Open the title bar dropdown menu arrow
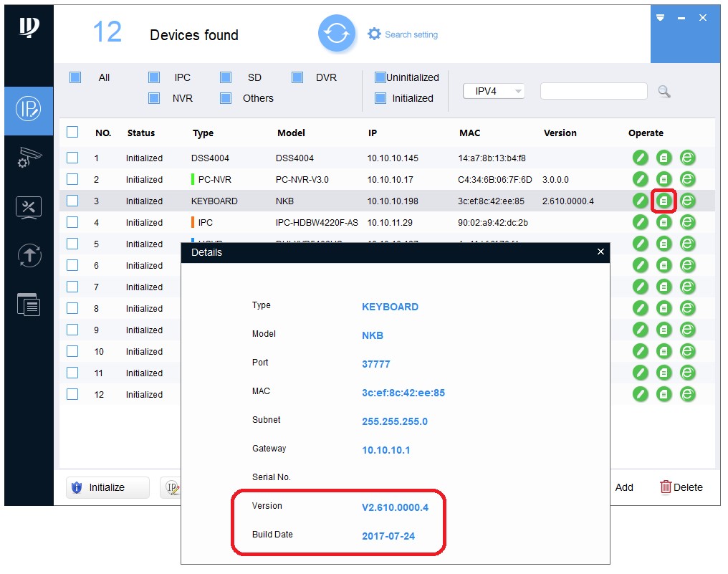Screen dimensions: 728x574 pos(660,17)
